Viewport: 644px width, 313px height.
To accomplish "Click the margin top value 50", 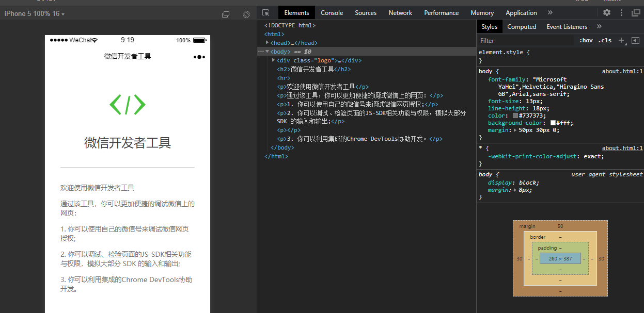I will (560, 226).
